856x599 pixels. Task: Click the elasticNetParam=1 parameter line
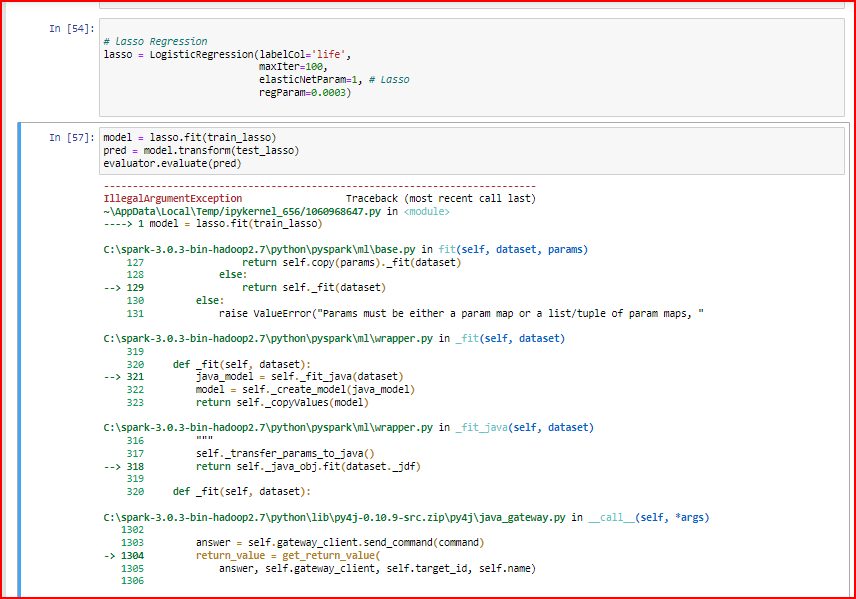click(x=300, y=79)
